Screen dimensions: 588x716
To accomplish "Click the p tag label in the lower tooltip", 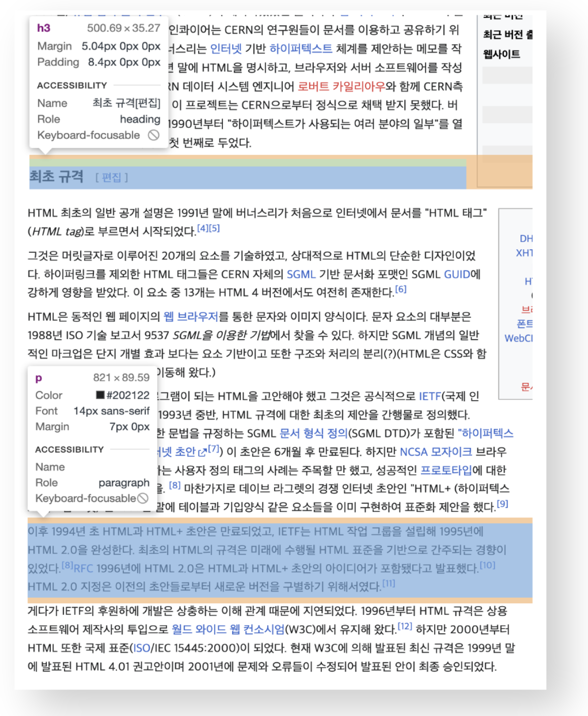I will point(39,378).
